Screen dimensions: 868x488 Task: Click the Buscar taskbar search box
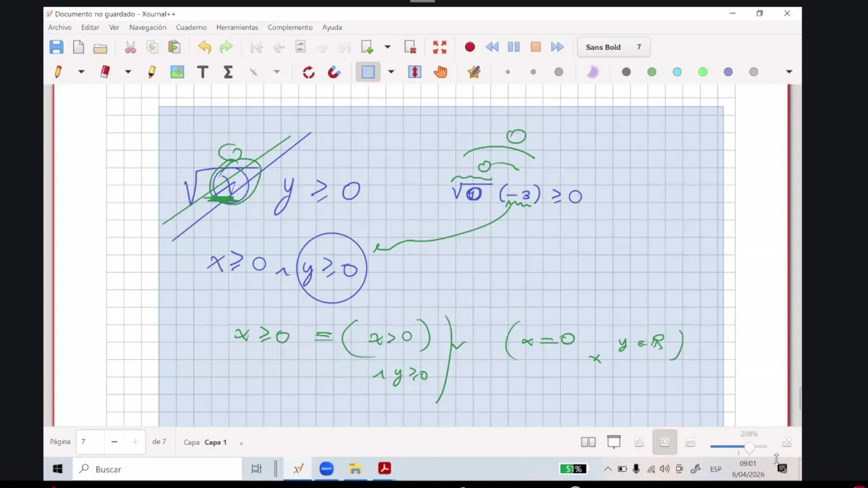[157, 469]
